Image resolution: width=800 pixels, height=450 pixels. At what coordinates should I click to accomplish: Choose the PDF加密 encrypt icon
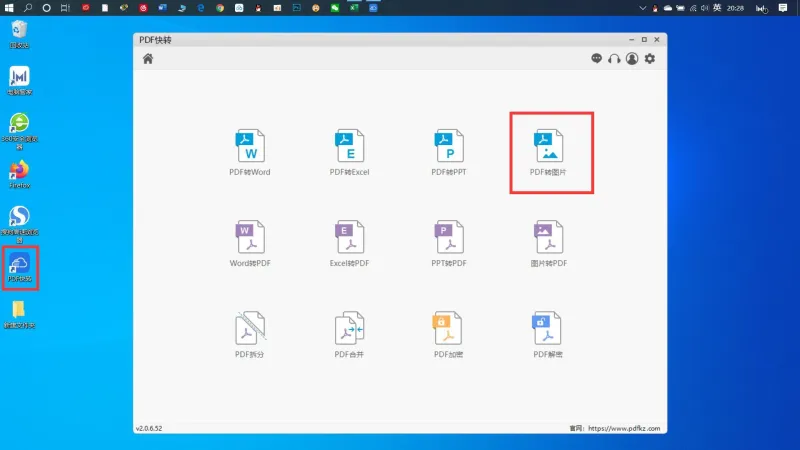tap(448, 335)
